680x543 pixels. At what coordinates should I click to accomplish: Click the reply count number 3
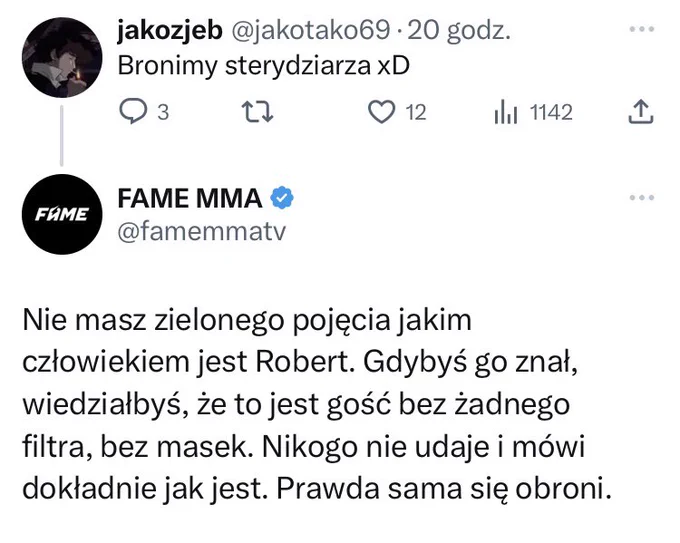coord(163,112)
